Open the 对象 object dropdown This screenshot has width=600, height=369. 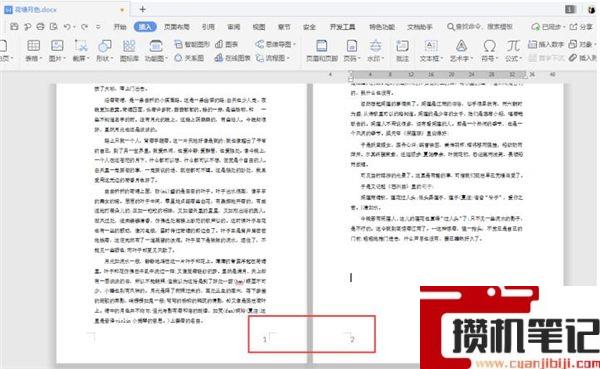[x=582, y=44]
